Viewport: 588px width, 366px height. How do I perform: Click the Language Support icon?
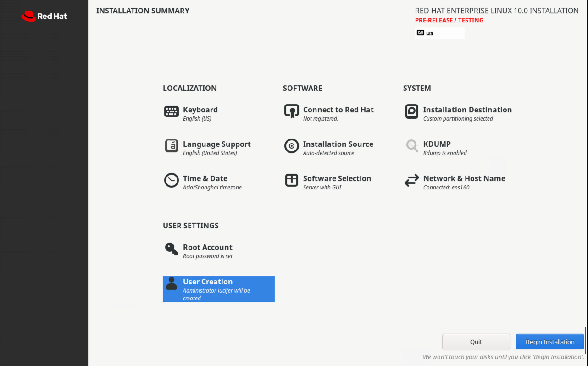point(172,146)
